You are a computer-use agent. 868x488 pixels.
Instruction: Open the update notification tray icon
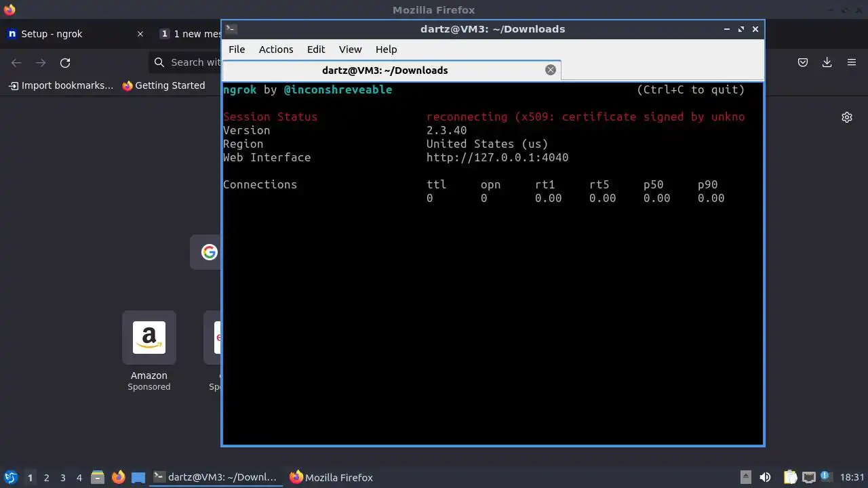pyautogui.click(x=826, y=477)
